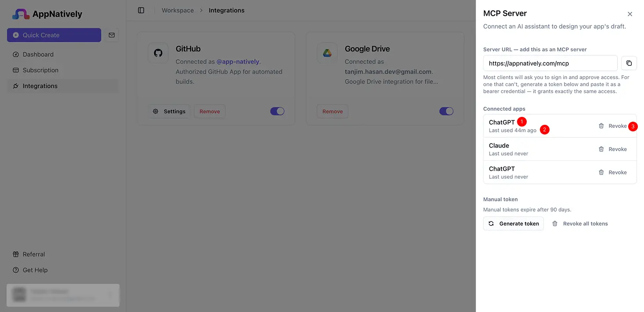The image size is (644, 312).
Task: Open the Get Help menu item
Action: 63,270
